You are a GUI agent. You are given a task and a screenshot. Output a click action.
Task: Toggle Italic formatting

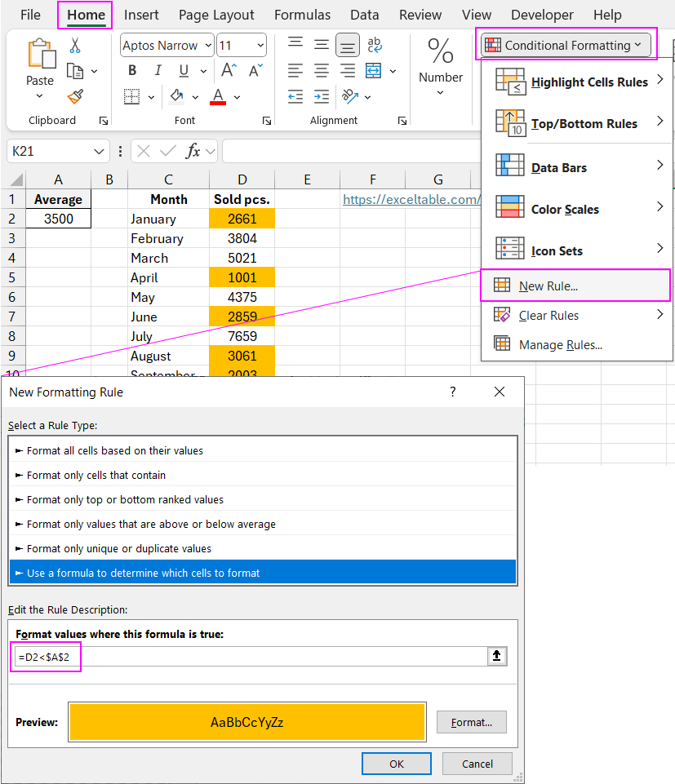pyautogui.click(x=157, y=71)
